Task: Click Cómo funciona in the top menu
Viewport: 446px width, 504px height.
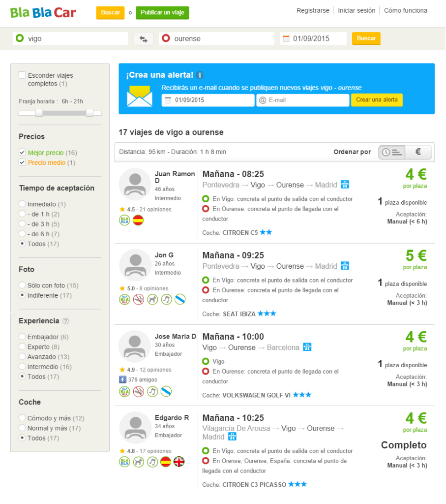Action: pyautogui.click(x=405, y=10)
